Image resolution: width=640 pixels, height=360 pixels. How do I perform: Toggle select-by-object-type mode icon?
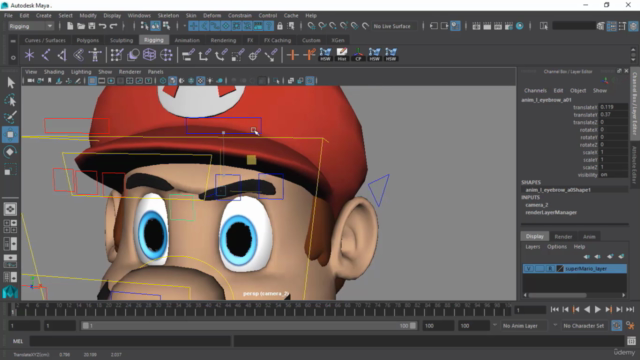[156, 26]
